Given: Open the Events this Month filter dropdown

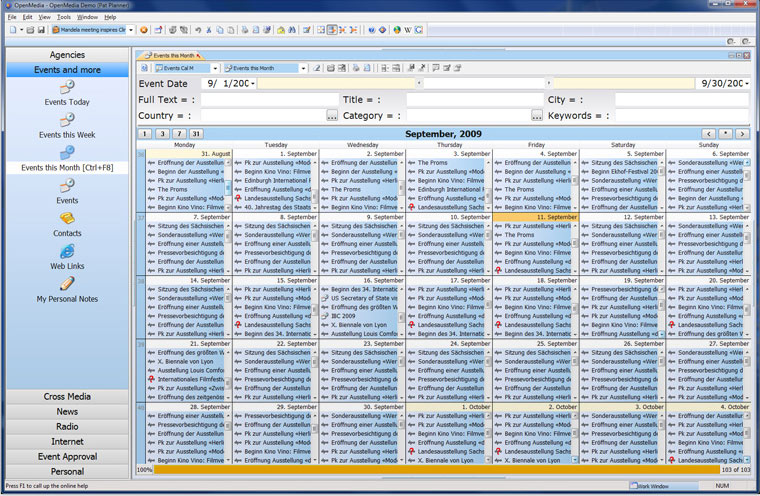Looking at the screenshot, I should 303,68.
